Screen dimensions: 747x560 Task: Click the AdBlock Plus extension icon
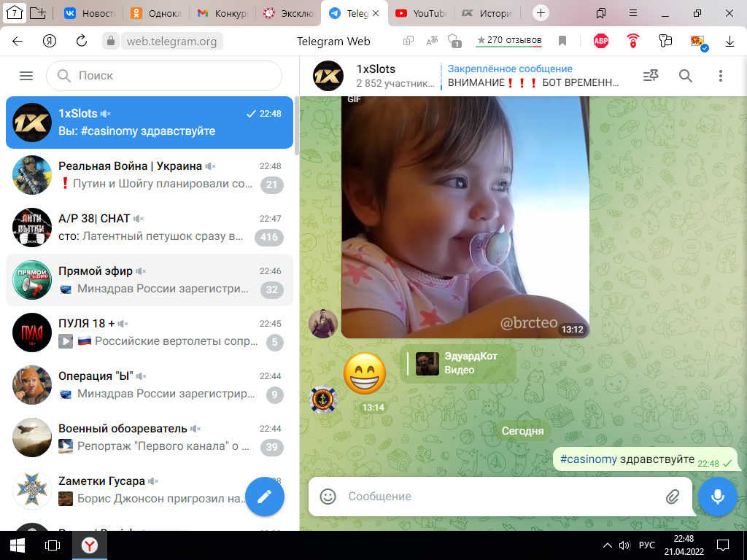600,41
